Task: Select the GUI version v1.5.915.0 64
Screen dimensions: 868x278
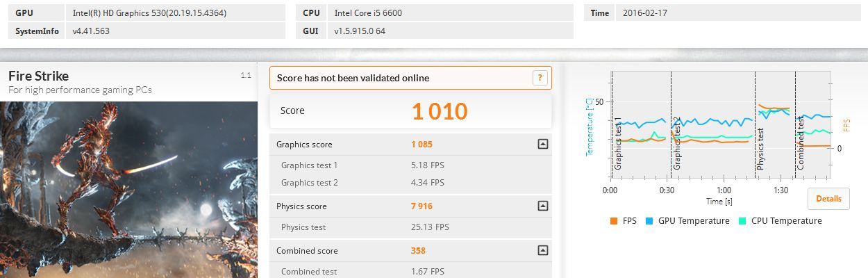Action: tap(360, 31)
